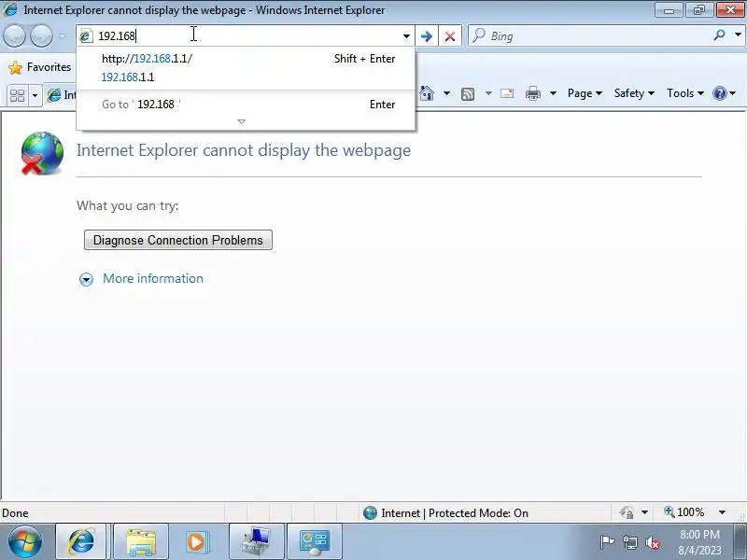Open feeds dropdown arrow
Screen dimensions: 747x560
pos(488,93)
